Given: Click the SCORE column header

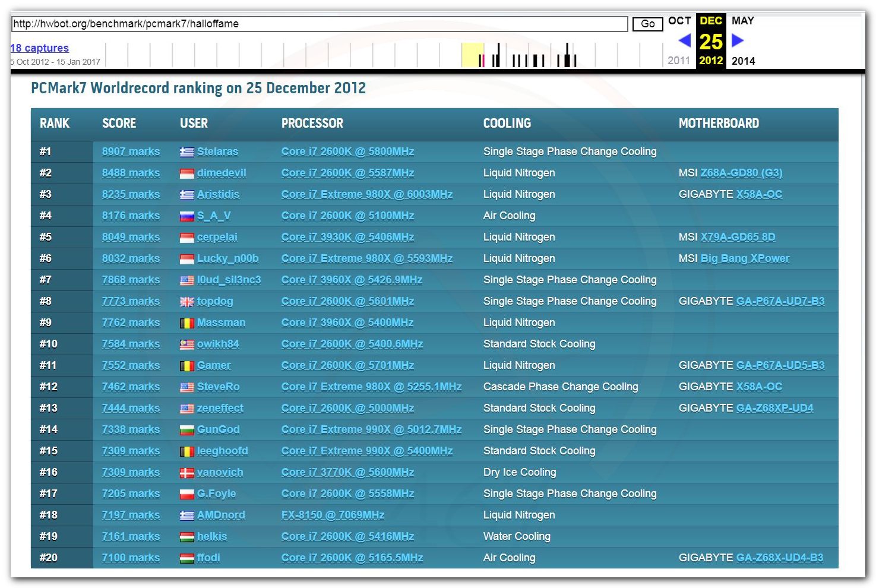Looking at the screenshot, I should coord(119,124).
